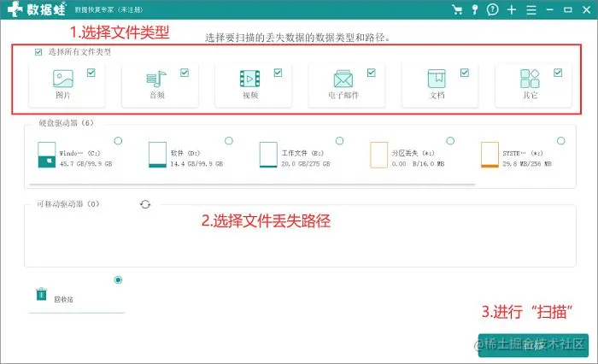Click the 软件 (D:) drive icon

pos(157,155)
